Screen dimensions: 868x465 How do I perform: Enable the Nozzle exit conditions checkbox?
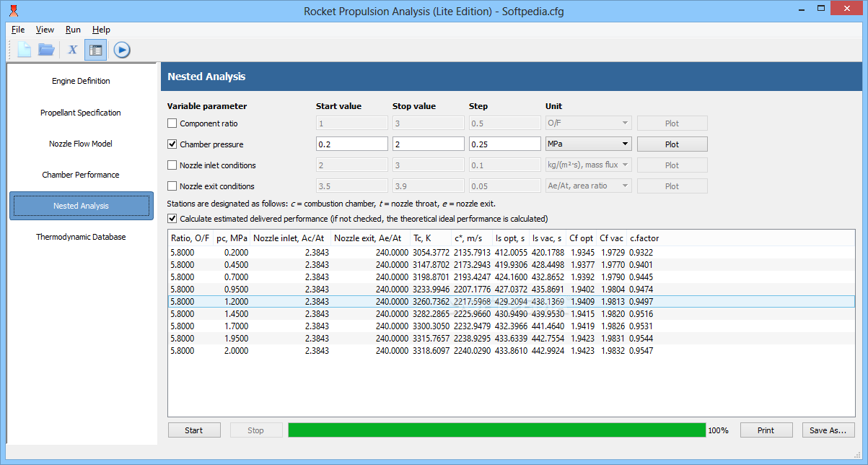tap(172, 186)
